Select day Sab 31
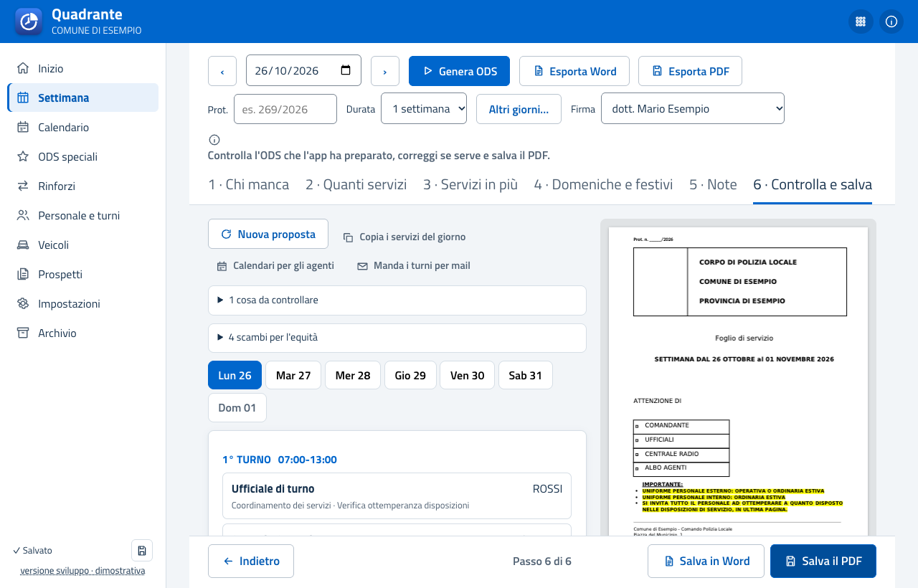 [526, 375]
